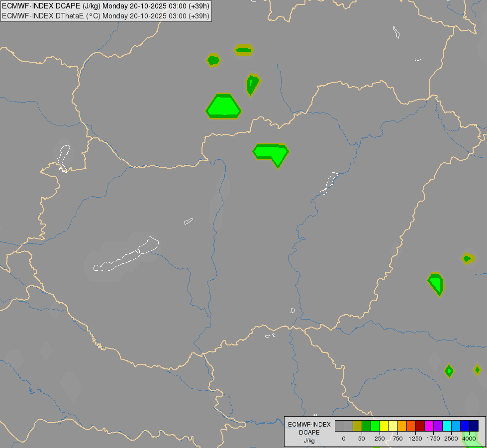Select the bright yellow legend swatch
The width and height of the screenshot is (487, 448).
coord(384,426)
